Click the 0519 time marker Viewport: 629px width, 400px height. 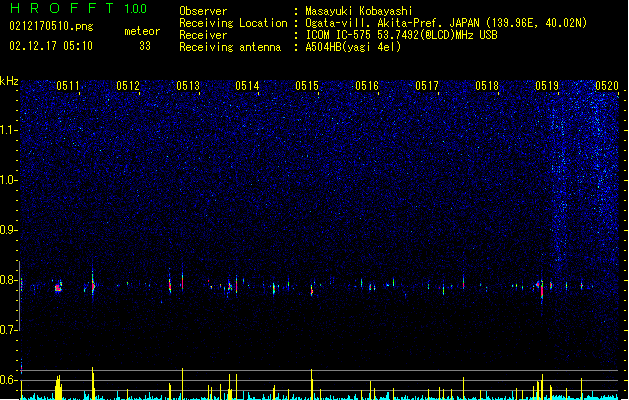[547, 86]
